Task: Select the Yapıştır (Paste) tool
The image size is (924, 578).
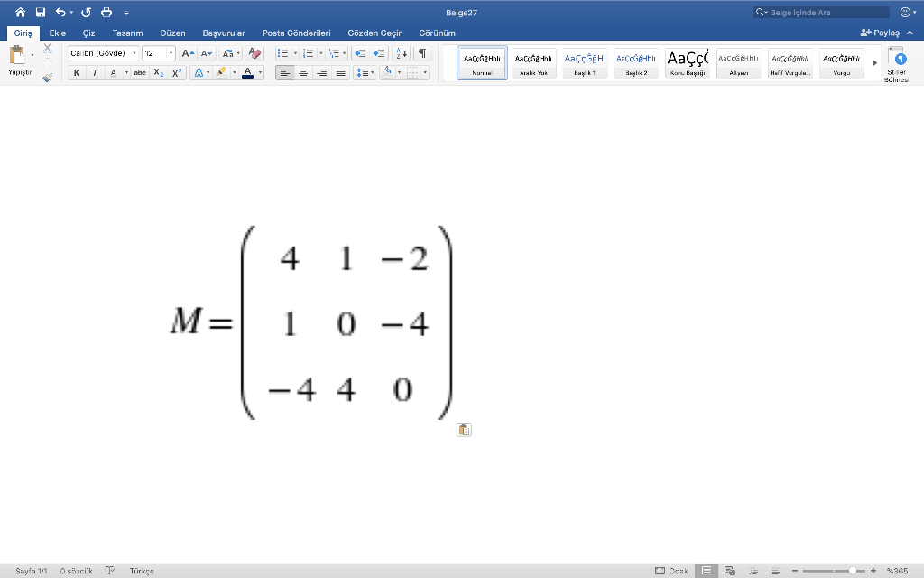Action: pyautogui.click(x=17, y=52)
